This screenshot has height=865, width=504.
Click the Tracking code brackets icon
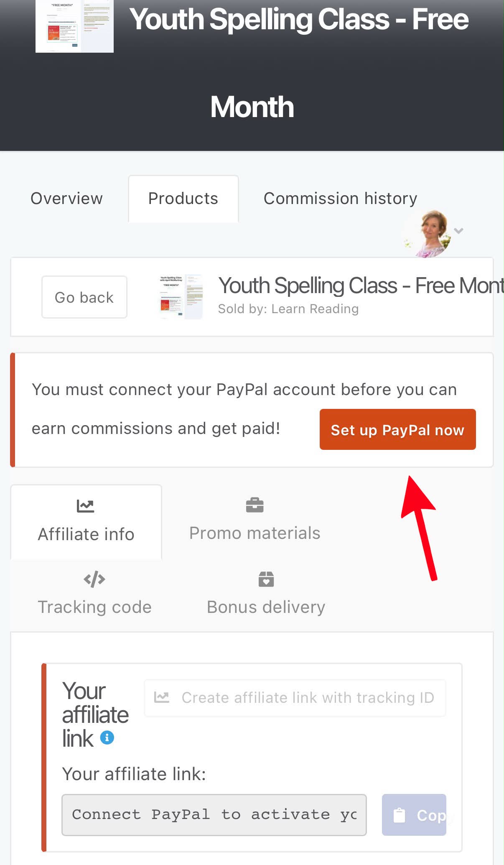point(94,579)
